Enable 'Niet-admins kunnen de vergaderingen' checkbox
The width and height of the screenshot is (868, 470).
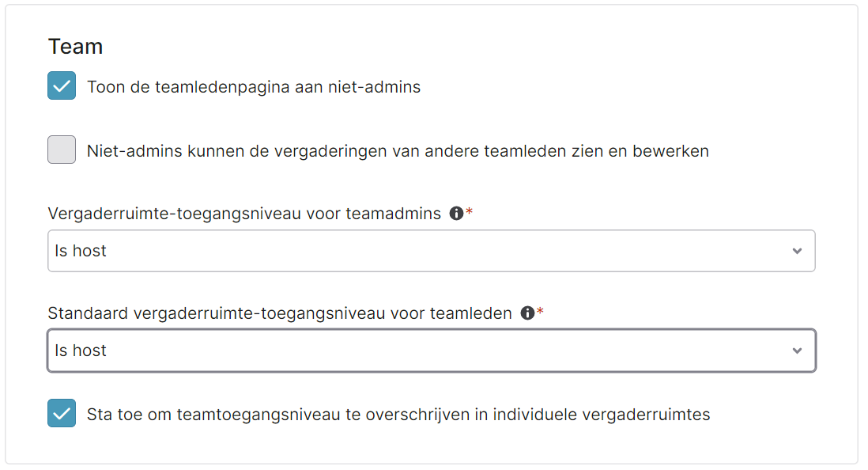click(x=62, y=150)
